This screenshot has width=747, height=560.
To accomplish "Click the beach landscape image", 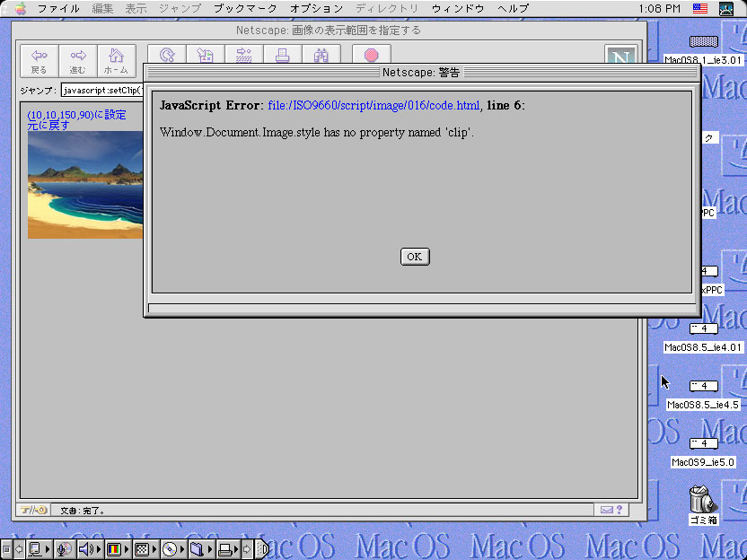I will point(85,185).
